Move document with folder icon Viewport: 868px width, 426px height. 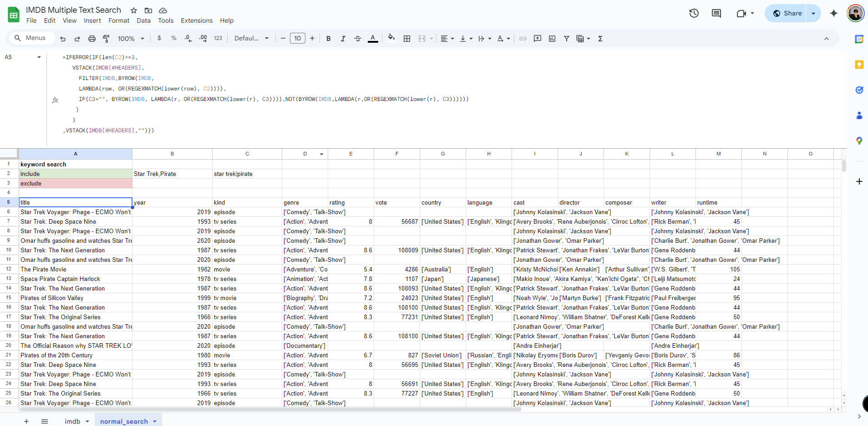148,10
